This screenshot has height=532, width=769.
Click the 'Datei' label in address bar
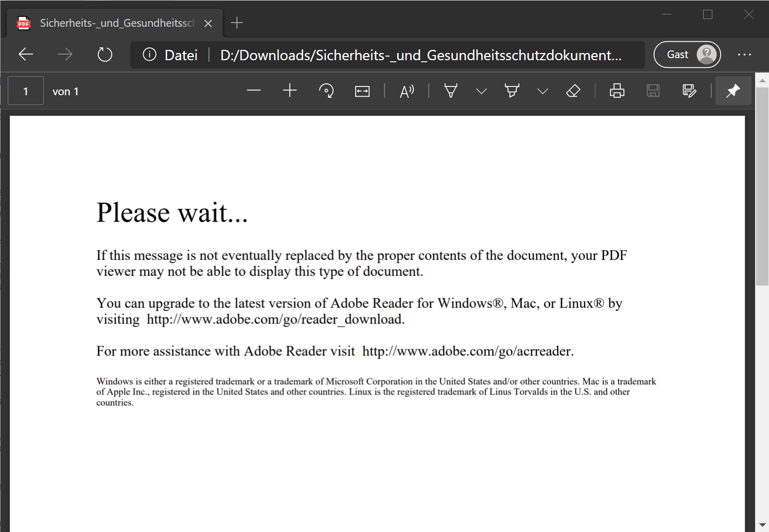pos(181,55)
